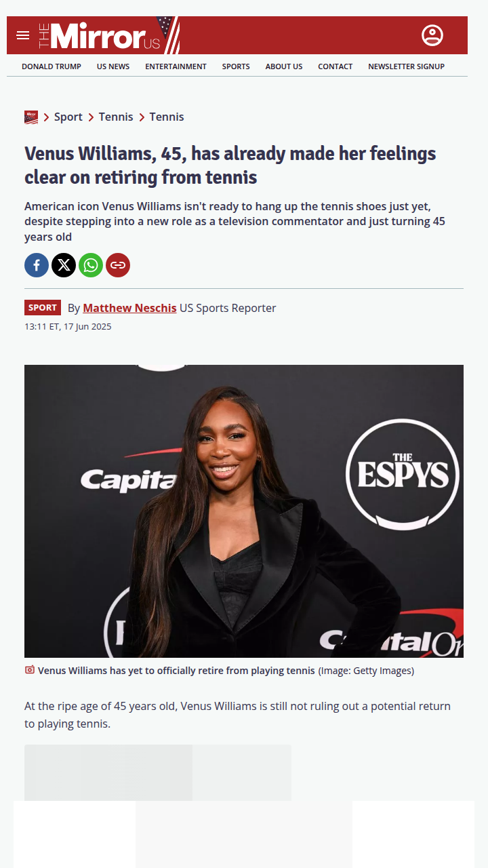Open Newsletter Signup page
Viewport: 488px width, 868px height.
pyautogui.click(x=406, y=66)
